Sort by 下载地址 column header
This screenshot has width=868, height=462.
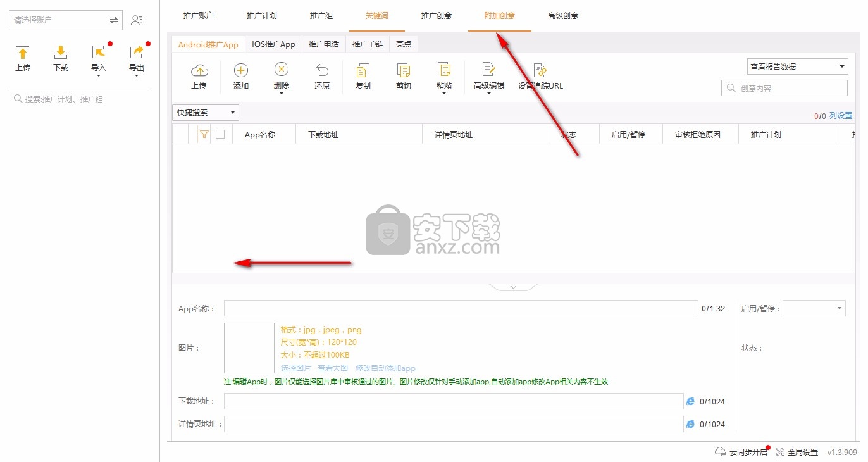[359, 134]
